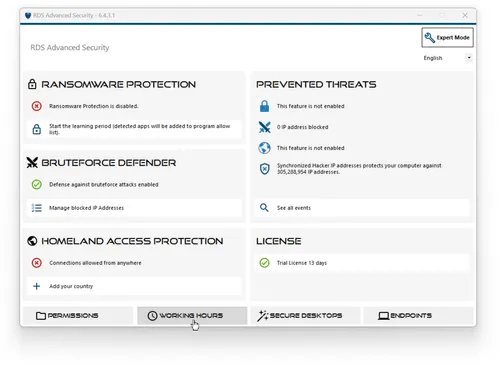Click the blue lock icon to start the learning period
The width and height of the screenshot is (500, 365).
tap(37, 129)
